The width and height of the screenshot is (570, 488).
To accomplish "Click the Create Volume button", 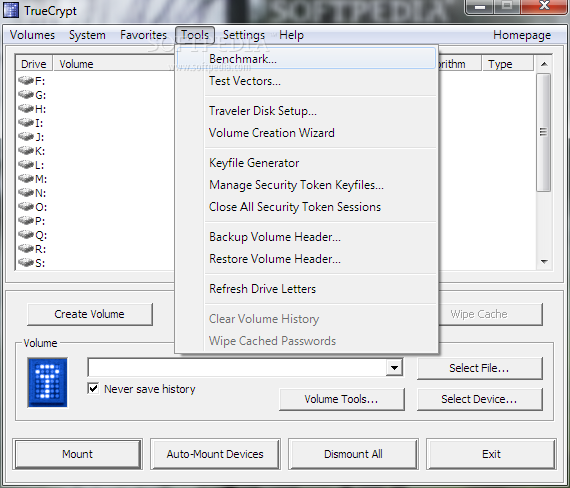I will pos(90,314).
